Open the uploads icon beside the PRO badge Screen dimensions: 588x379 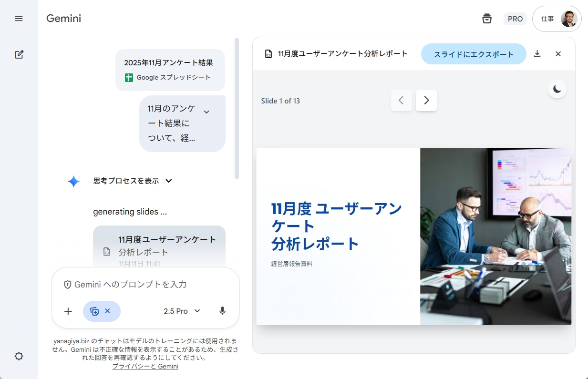coord(487,19)
